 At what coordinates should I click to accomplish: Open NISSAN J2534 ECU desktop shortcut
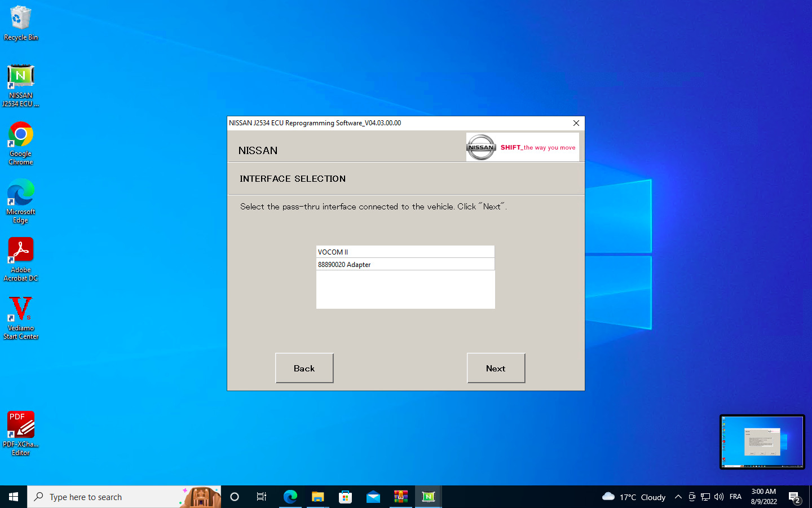pos(21,85)
